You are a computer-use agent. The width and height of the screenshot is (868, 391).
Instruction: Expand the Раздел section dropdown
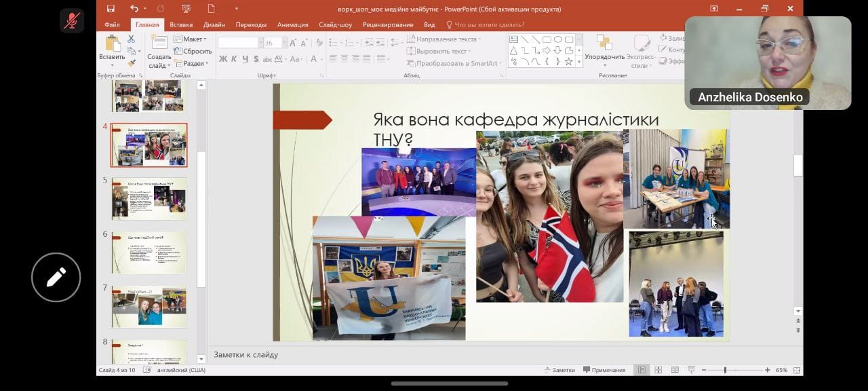point(193,63)
